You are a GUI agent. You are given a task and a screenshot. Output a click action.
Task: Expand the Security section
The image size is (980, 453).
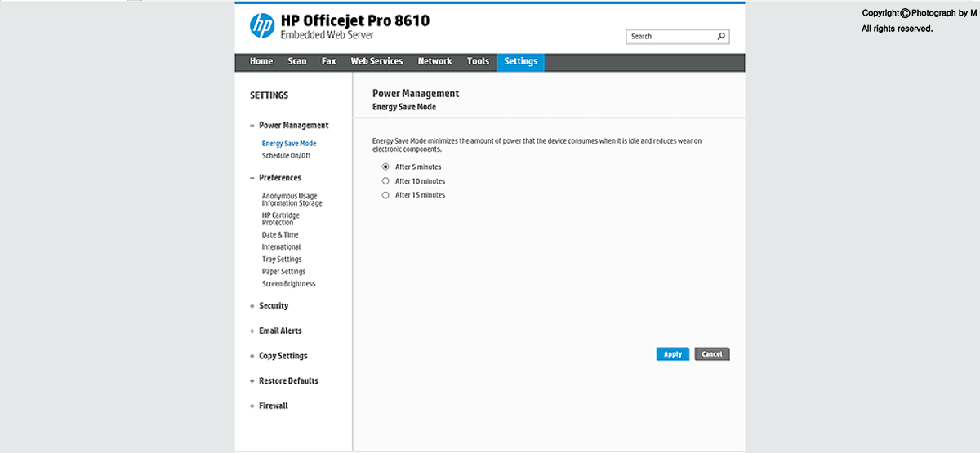pos(252,306)
